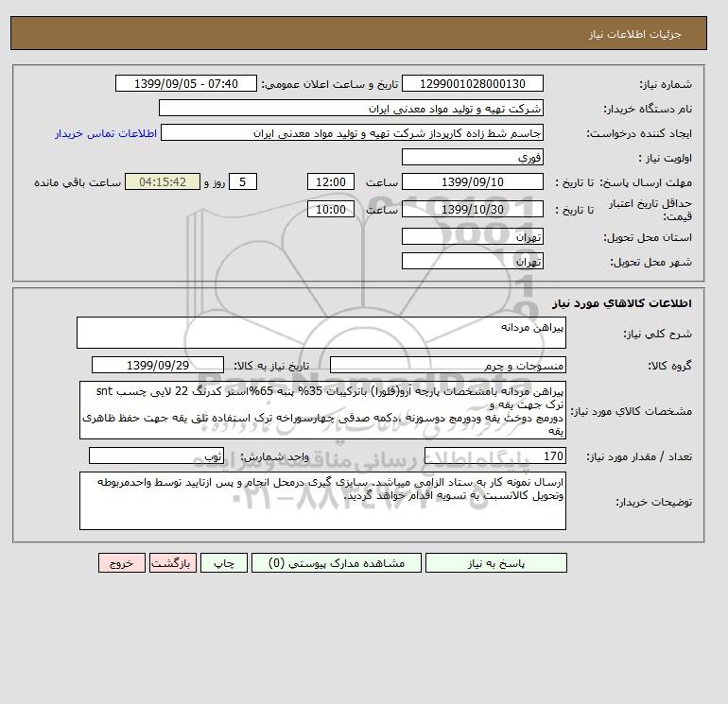The height and width of the screenshot is (704, 728).
Task: Click the goods group field 'منسوجات و چرم'
Action: click(x=447, y=365)
